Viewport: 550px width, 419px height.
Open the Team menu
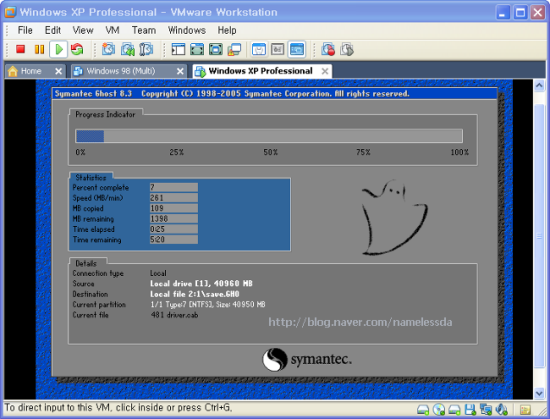tap(144, 30)
